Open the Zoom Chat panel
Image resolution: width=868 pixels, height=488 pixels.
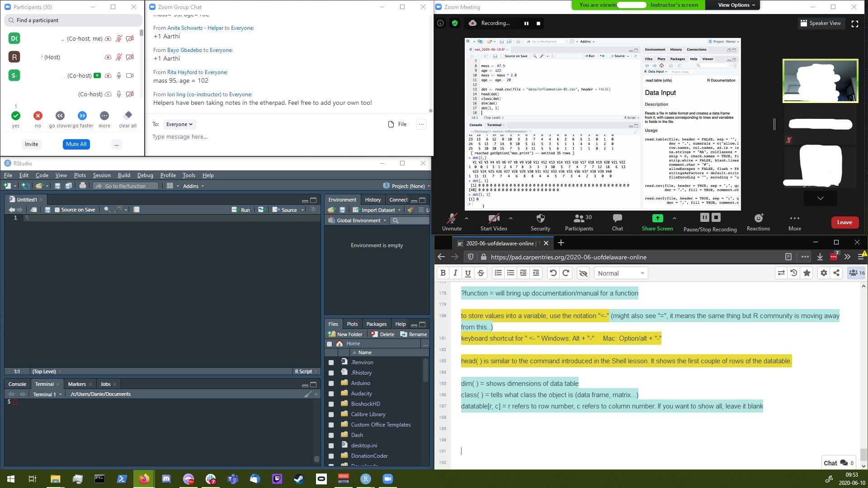click(x=617, y=222)
